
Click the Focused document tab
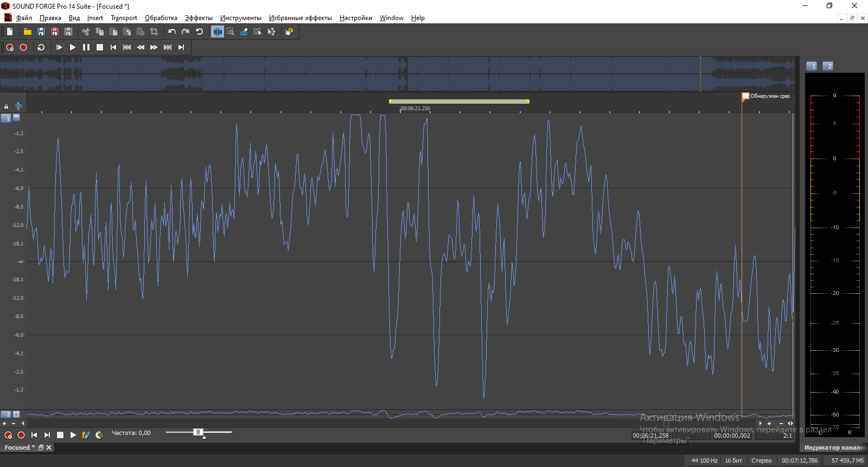(x=19, y=447)
